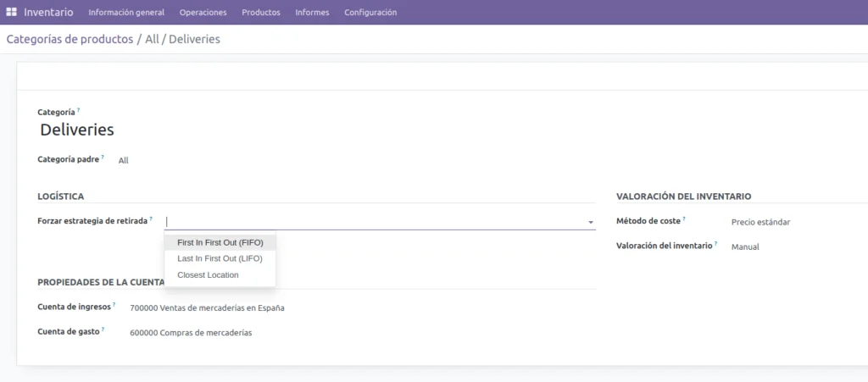This screenshot has height=382, width=868.
Task: Click the Precio estándar cost method value
Action: [x=760, y=222]
